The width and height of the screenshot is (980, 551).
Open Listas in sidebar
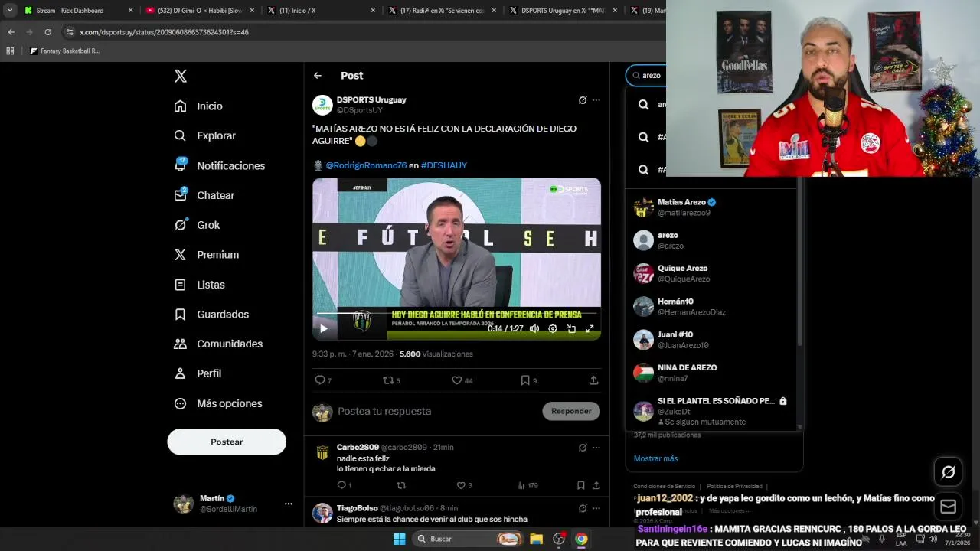click(x=199, y=285)
